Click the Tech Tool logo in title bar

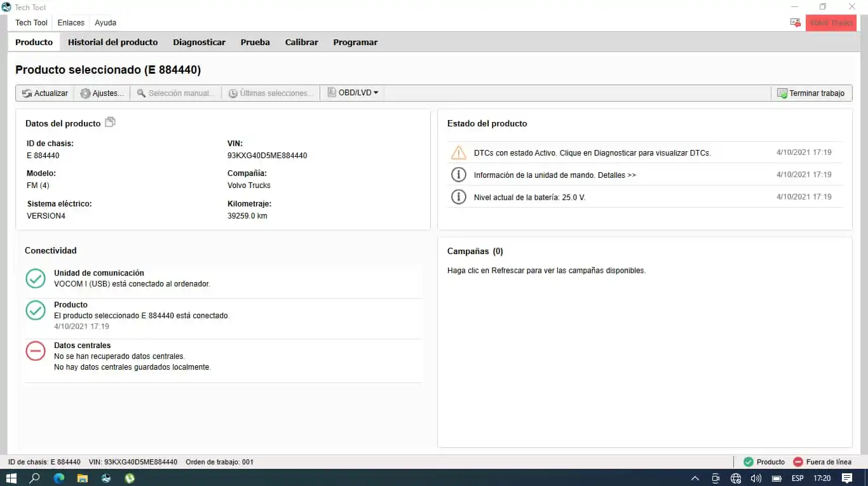(6, 6)
